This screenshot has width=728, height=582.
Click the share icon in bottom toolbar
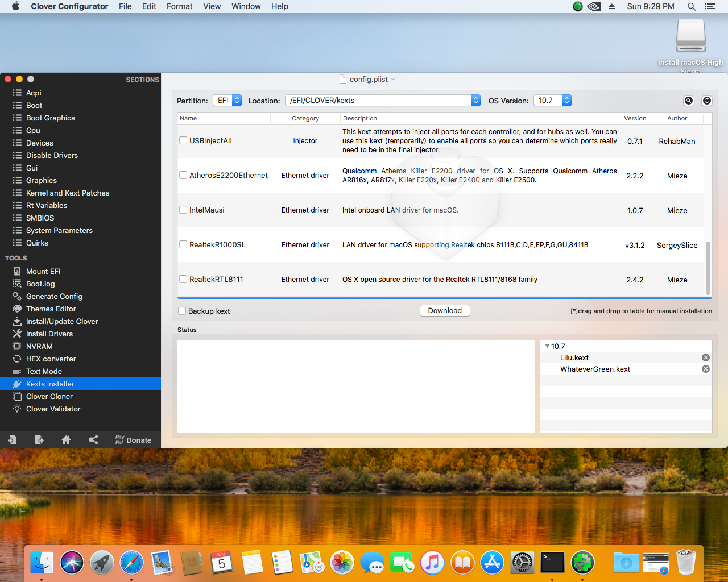[93, 440]
